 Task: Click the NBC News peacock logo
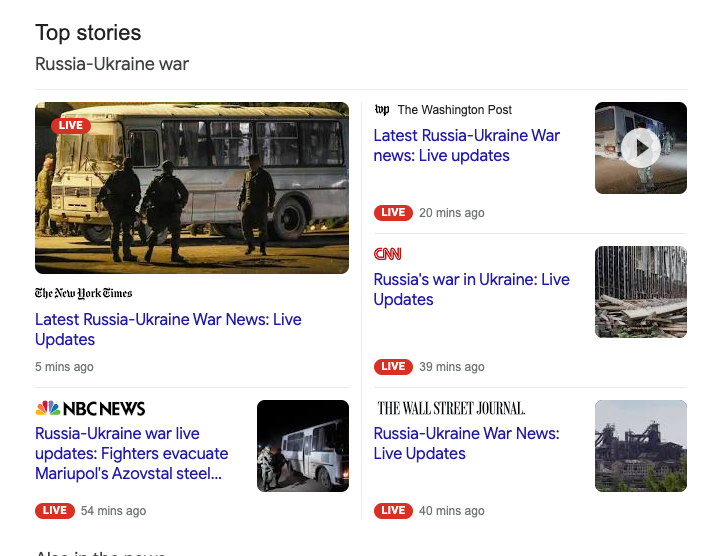48,408
